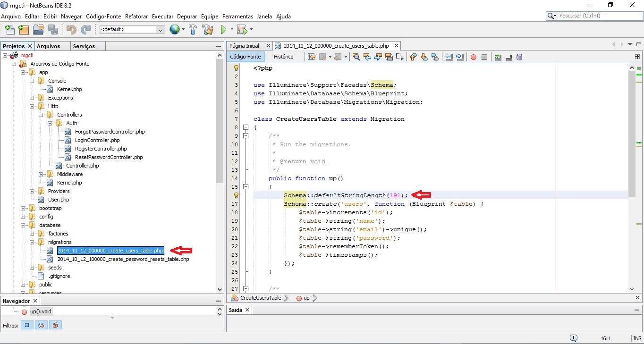This screenshot has height=344, width=644.
Task: Click the Uncomment editor toolbar icon
Action: [x=509, y=57]
